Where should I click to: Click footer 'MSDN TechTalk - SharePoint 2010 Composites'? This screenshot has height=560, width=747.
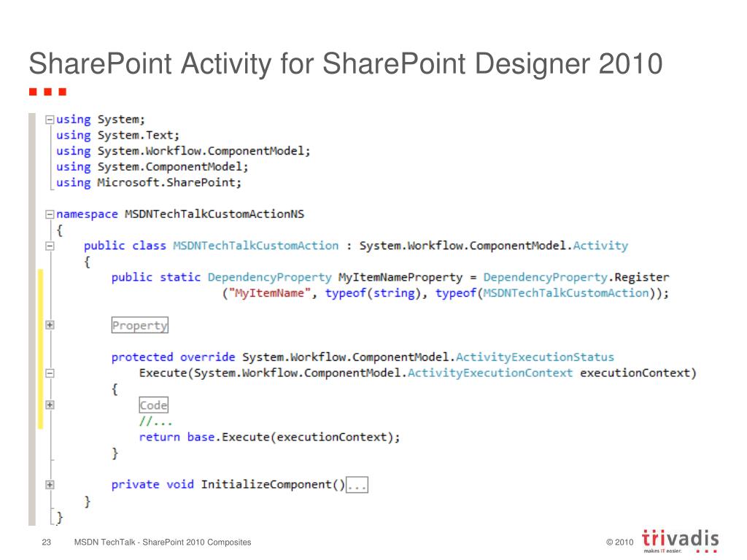pyautogui.click(x=163, y=542)
